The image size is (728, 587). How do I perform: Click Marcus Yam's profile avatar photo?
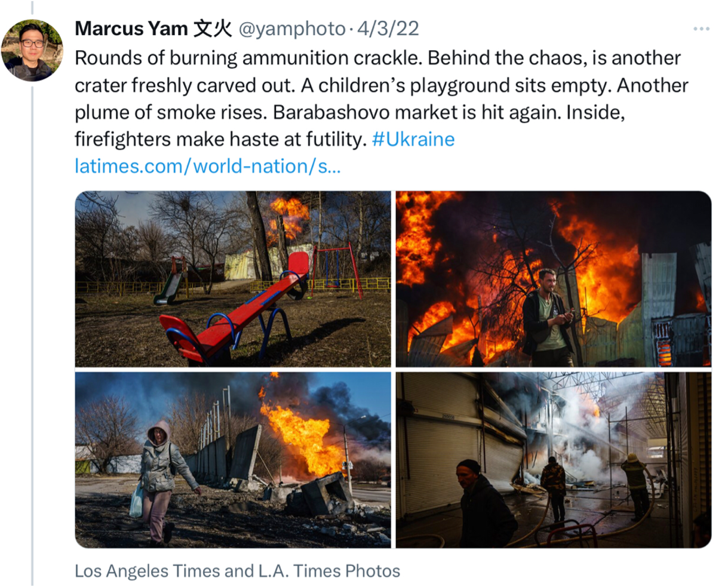click(x=32, y=50)
